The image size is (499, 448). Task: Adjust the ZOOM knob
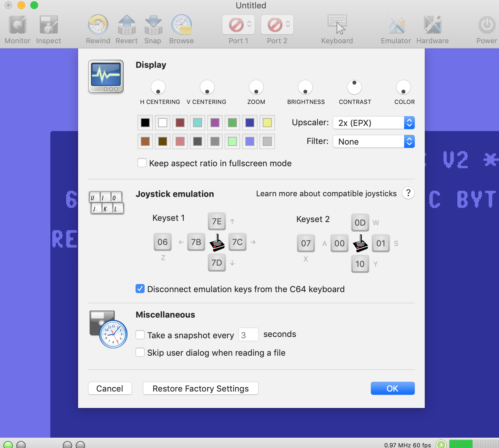(256, 87)
